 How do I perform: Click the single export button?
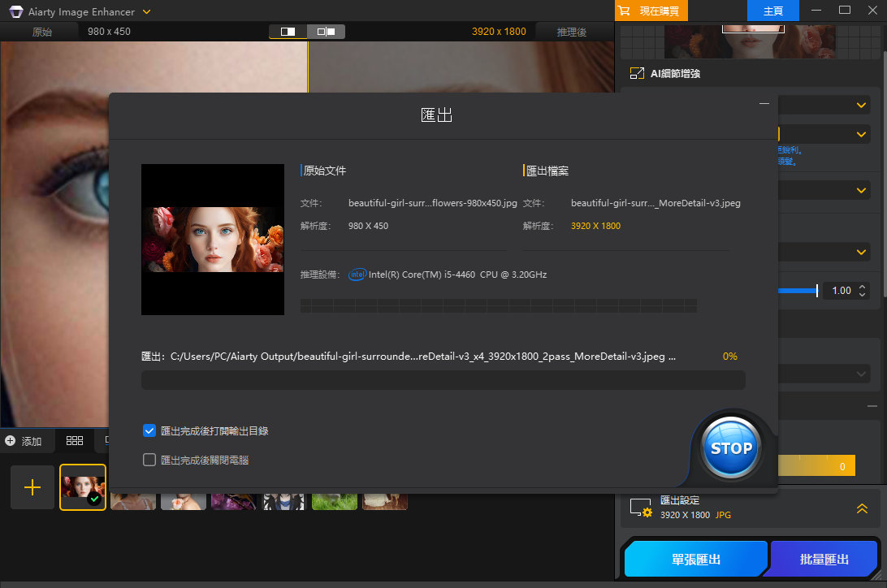[x=694, y=560]
